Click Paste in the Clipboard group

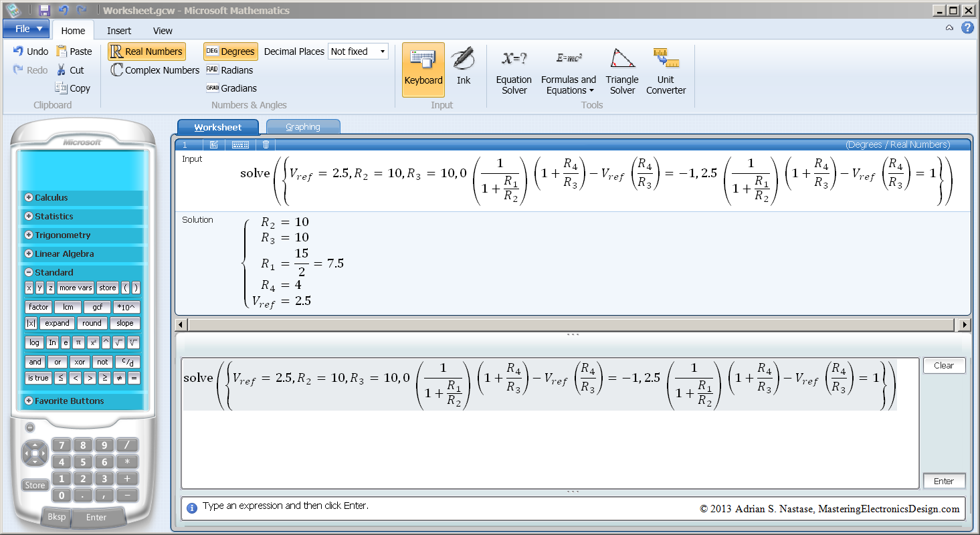pos(74,51)
